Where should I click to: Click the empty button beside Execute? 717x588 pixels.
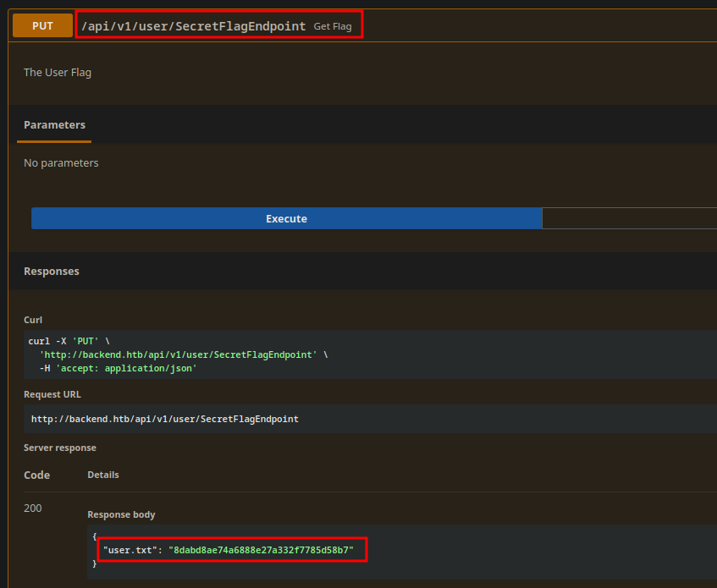click(x=628, y=218)
